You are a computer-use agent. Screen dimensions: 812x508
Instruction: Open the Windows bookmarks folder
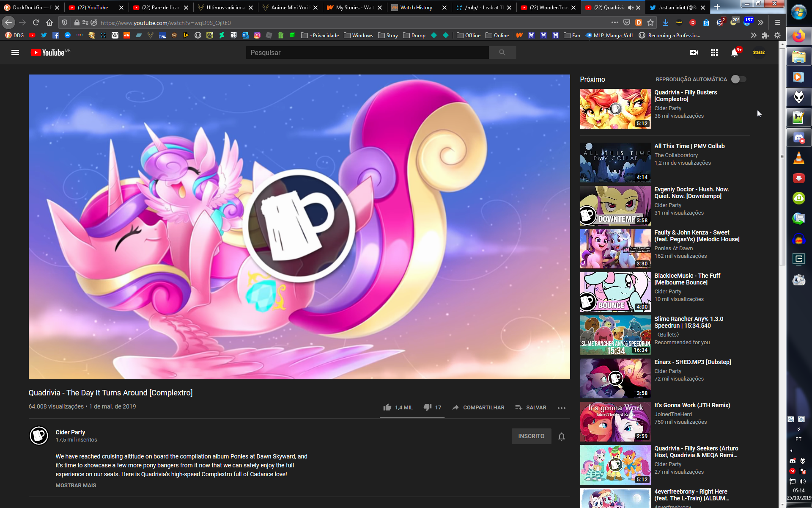359,36
